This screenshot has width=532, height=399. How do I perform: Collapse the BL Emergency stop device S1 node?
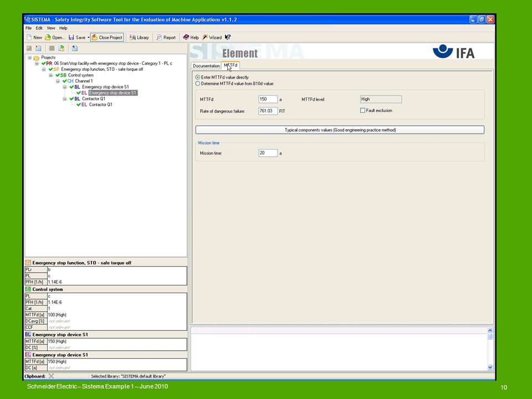point(65,87)
